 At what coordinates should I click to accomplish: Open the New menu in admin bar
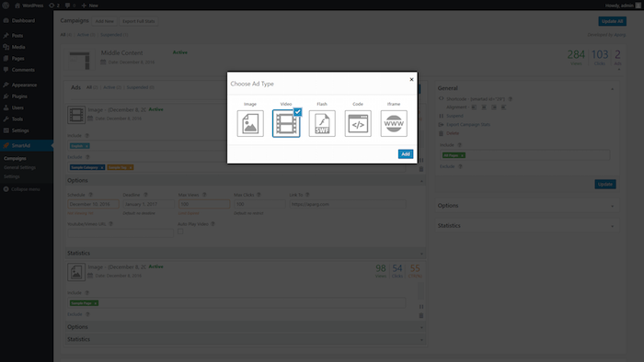pyautogui.click(x=89, y=6)
